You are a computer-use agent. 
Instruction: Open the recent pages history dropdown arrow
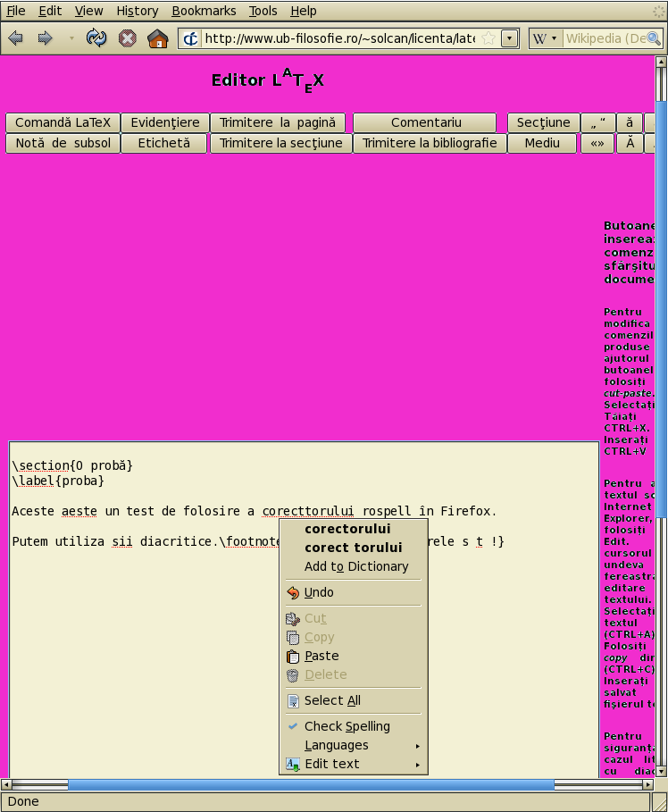coord(71,38)
